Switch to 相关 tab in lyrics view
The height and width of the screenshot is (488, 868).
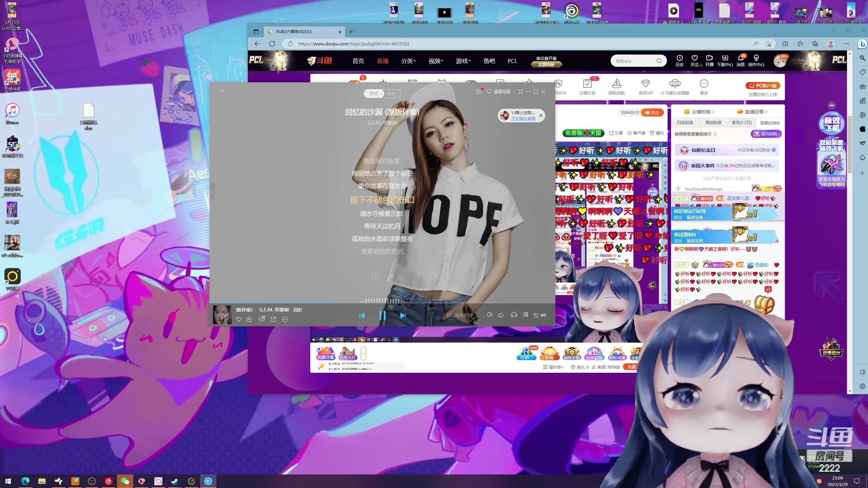391,94
